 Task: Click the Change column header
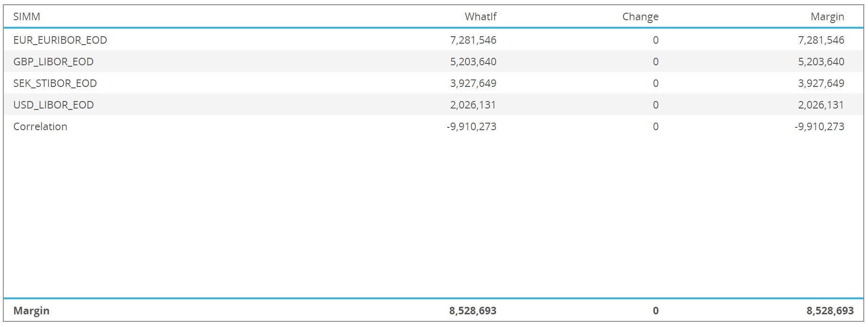[x=640, y=17]
